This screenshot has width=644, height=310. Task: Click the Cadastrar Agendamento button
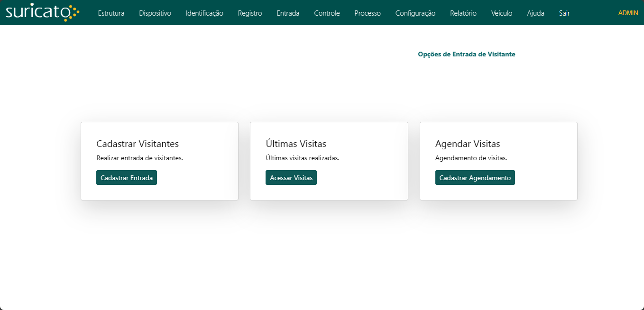tap(475, 178)
